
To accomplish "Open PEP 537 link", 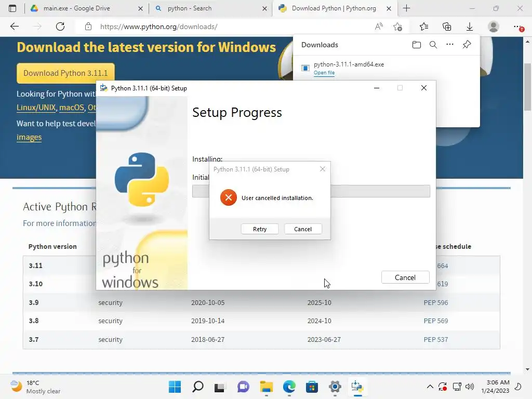I will coord(436,339).
